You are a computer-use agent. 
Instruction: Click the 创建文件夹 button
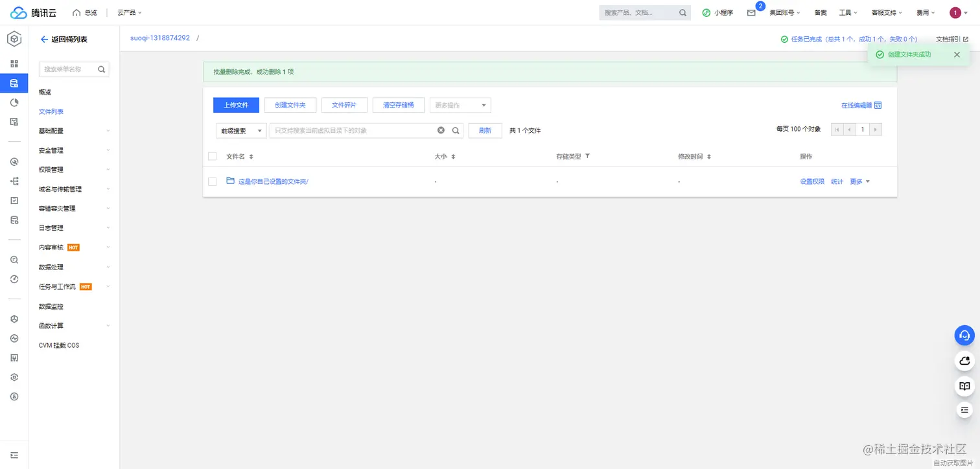(290, 105)
